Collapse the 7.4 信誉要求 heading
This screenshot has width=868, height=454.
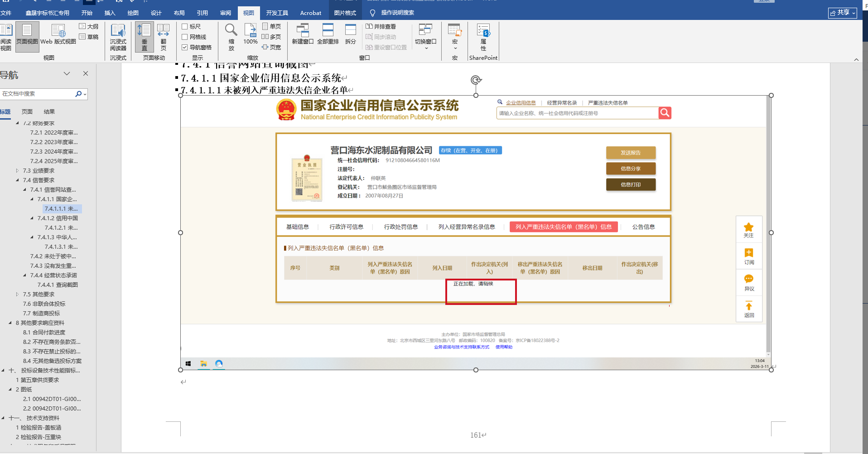[x=18, y=180]
